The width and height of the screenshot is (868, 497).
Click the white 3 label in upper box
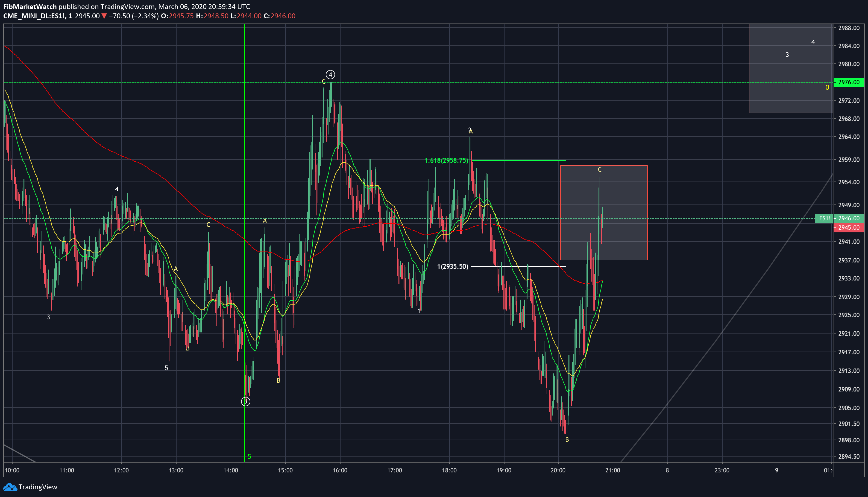point(787,55)
